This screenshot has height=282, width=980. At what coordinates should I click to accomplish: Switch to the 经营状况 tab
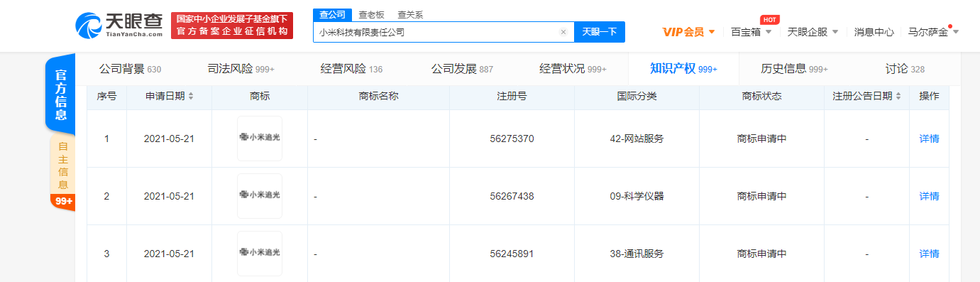coord(573,69)
